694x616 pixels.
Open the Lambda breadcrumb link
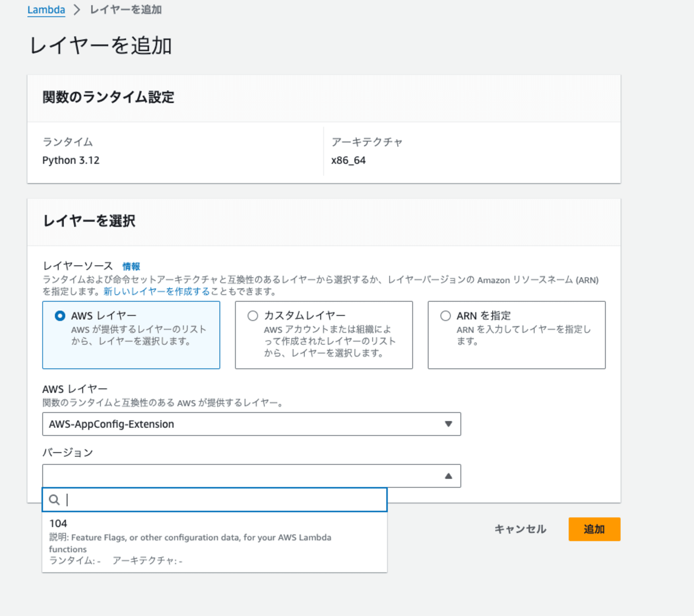pos(46,10)
